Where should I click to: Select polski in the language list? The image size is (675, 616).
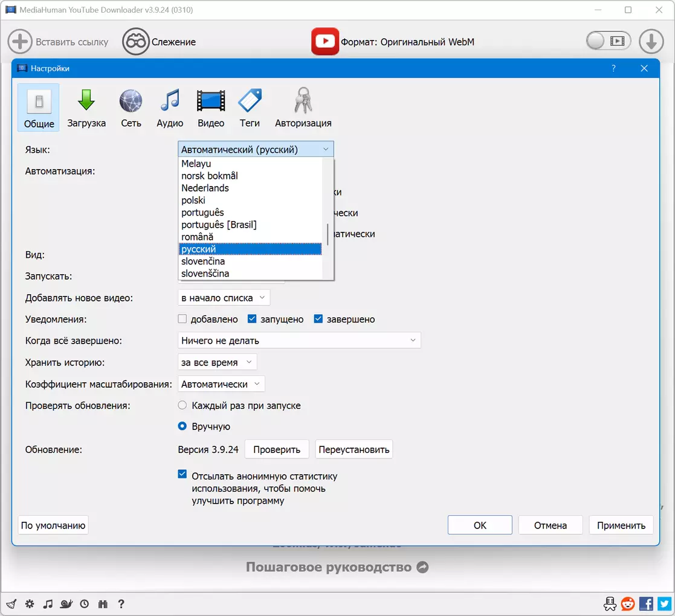[250, 200]
